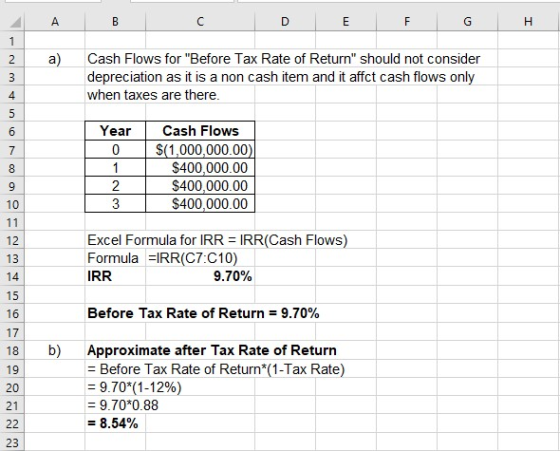Click cell containing "a)" label
The image size is (560, 451).
click(55, 59)
